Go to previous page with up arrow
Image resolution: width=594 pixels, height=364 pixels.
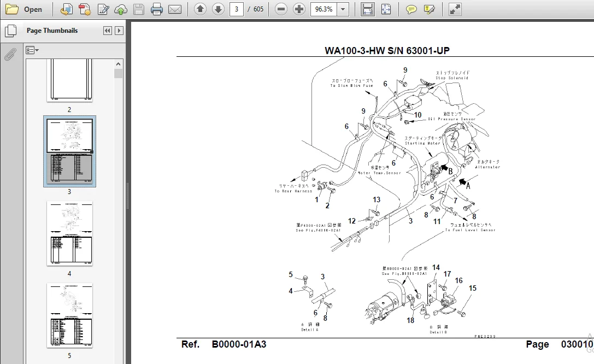pos(200,9)
